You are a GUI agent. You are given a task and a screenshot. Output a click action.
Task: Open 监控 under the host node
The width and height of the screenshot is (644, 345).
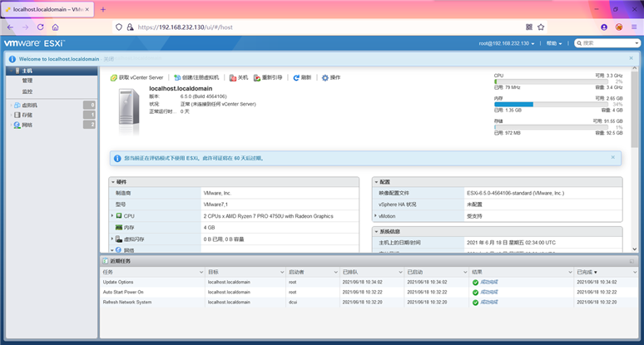(x=27, y=91)
